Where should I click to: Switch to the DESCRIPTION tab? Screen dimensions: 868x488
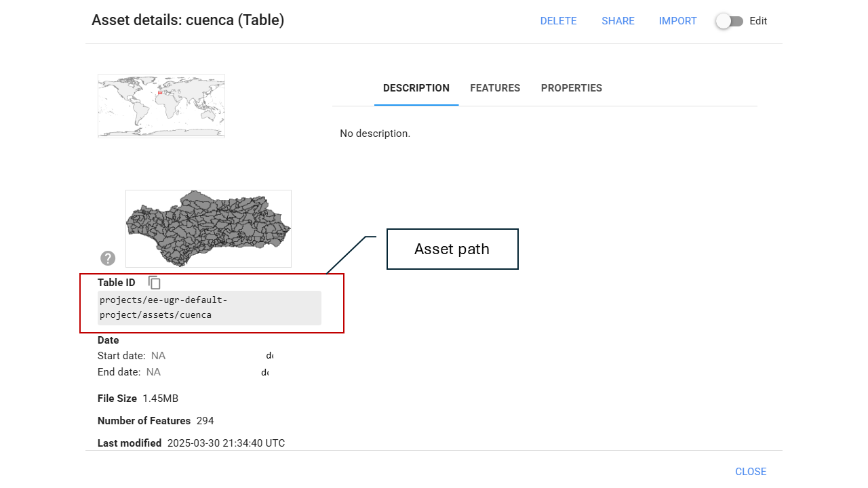[416, 88]
